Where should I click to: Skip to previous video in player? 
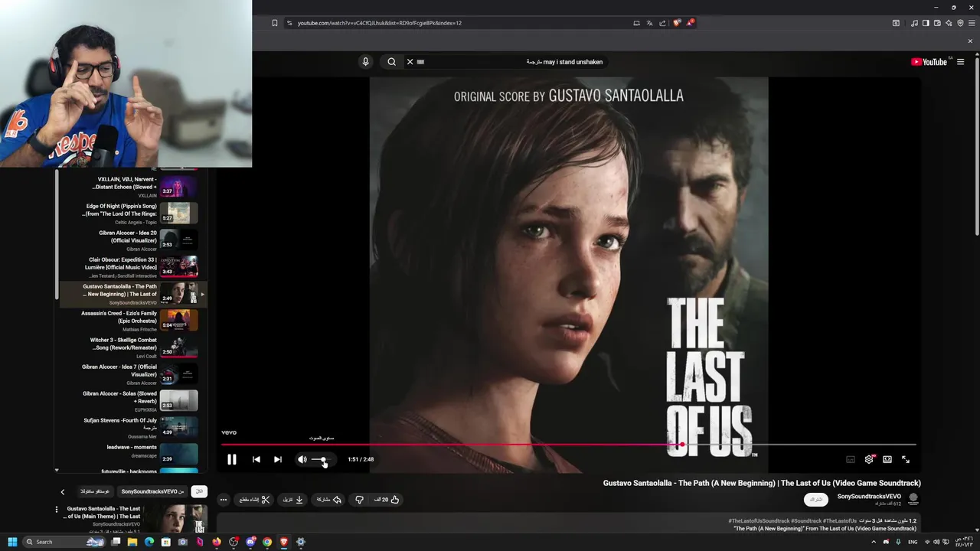(256, 459)
